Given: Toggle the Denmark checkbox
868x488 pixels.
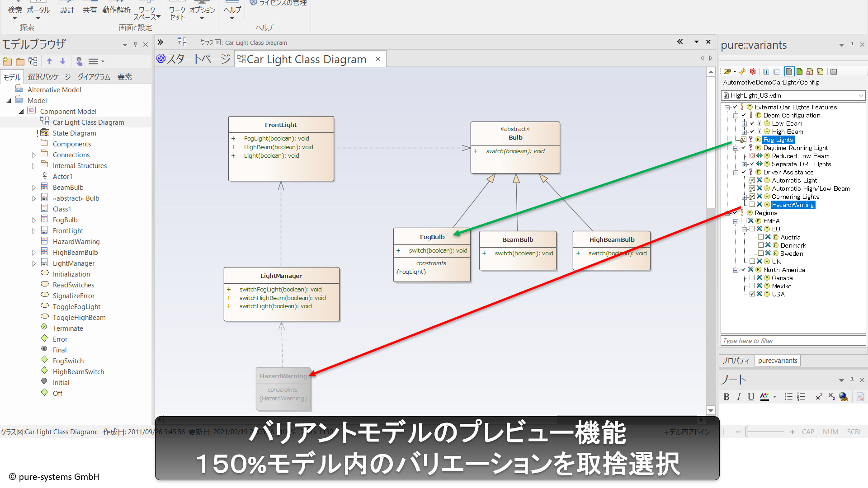Looking at the screenshot, I should [x=761, y=245].
